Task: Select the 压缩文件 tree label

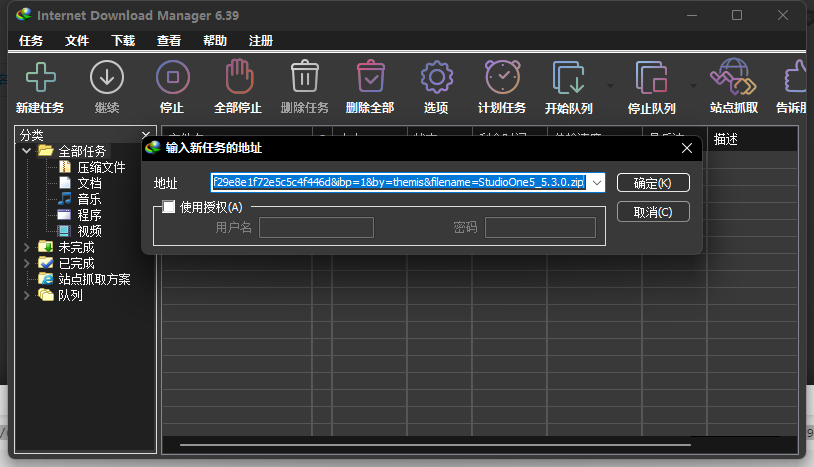Action: coord(101,167)
